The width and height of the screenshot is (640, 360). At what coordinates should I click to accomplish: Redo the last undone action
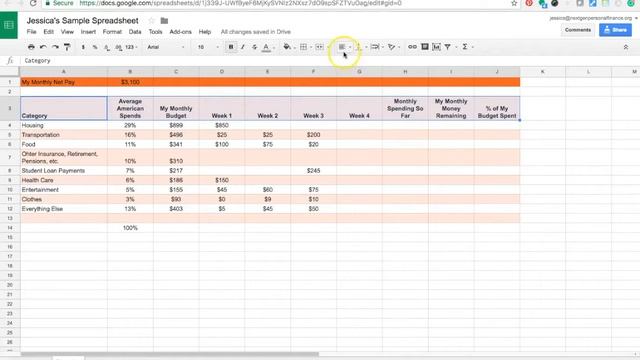pyautogui.click(x=55, y=47)
